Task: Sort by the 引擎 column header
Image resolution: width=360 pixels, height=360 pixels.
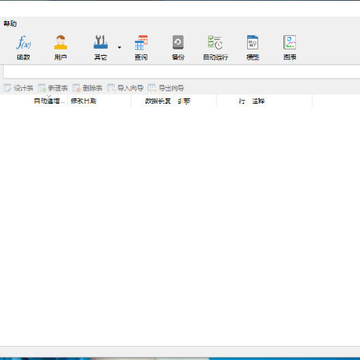Action: [x=195, y=101]
